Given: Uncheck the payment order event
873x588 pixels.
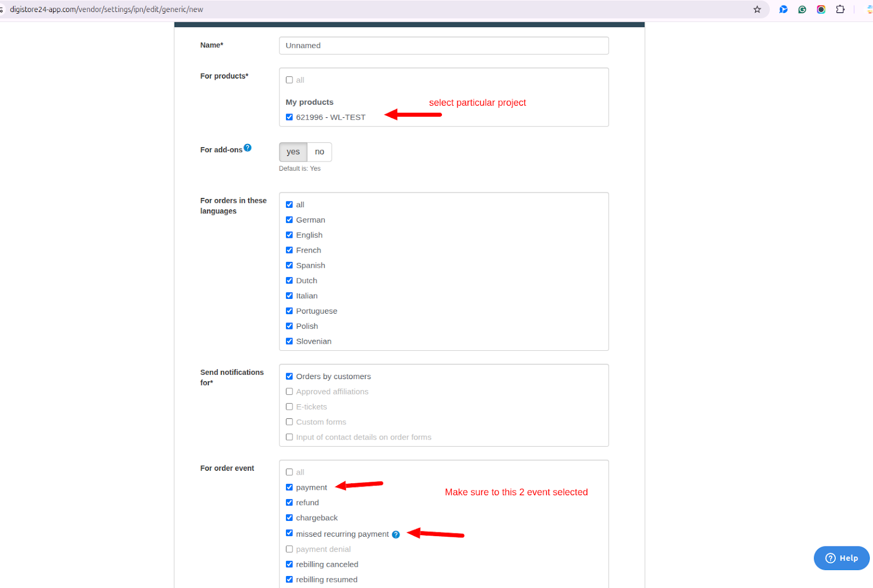Looking at the screenshot, I should (x=289, y=488).
